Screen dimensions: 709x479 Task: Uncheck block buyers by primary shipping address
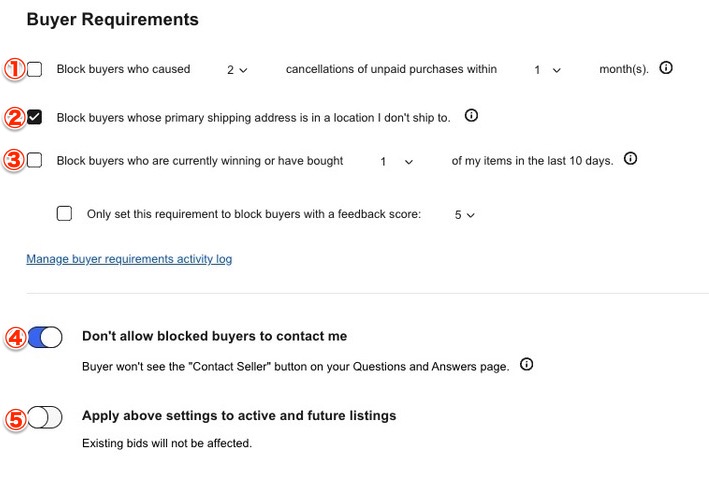click(35, 117)
